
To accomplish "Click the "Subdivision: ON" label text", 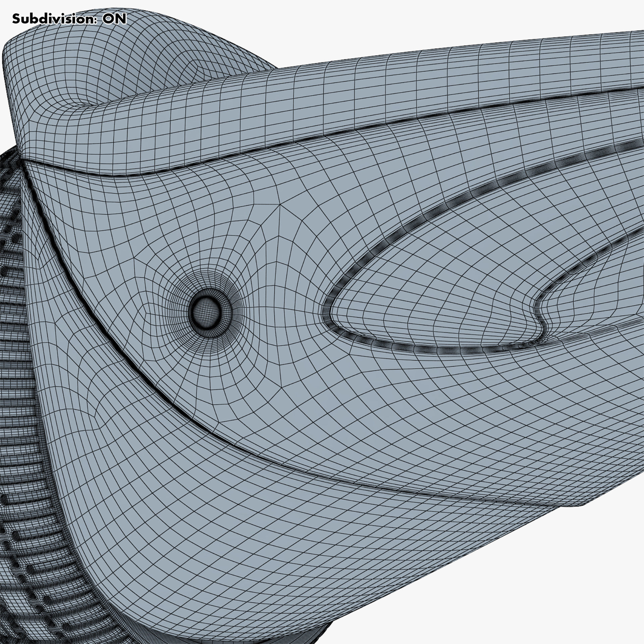I will [x=69, y=19].
